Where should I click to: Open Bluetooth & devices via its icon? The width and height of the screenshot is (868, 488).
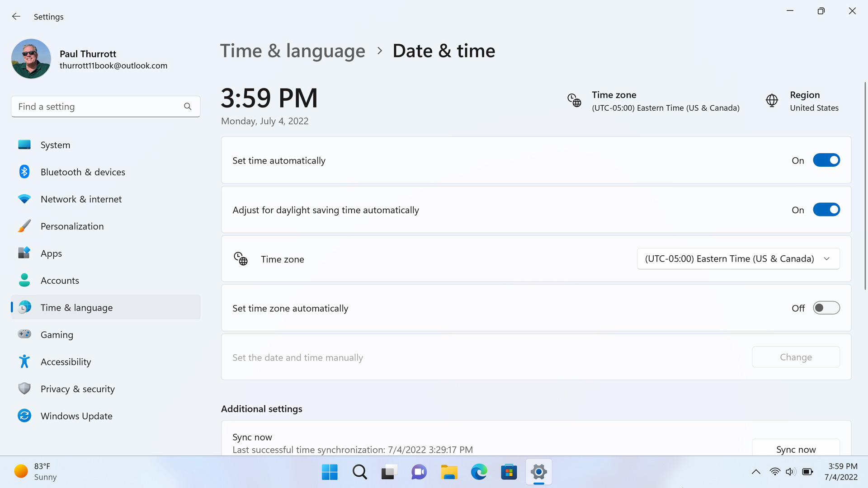point(24,172)
